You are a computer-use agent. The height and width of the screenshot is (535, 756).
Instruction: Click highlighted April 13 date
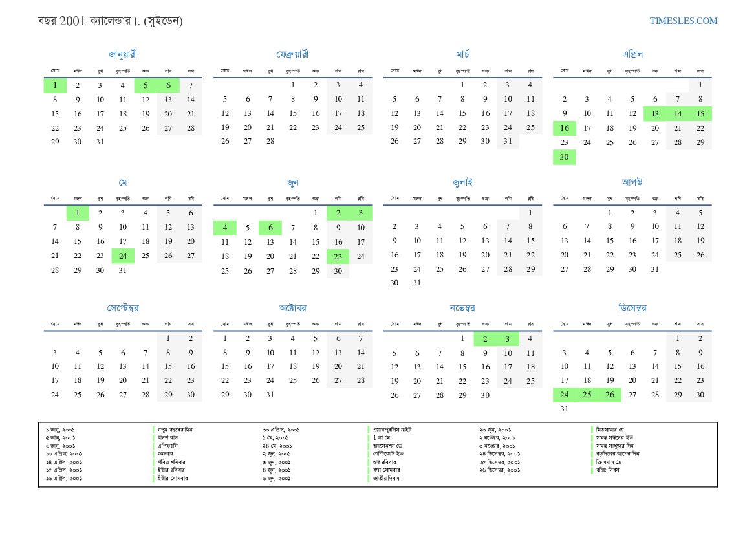(x=654, y=114)
